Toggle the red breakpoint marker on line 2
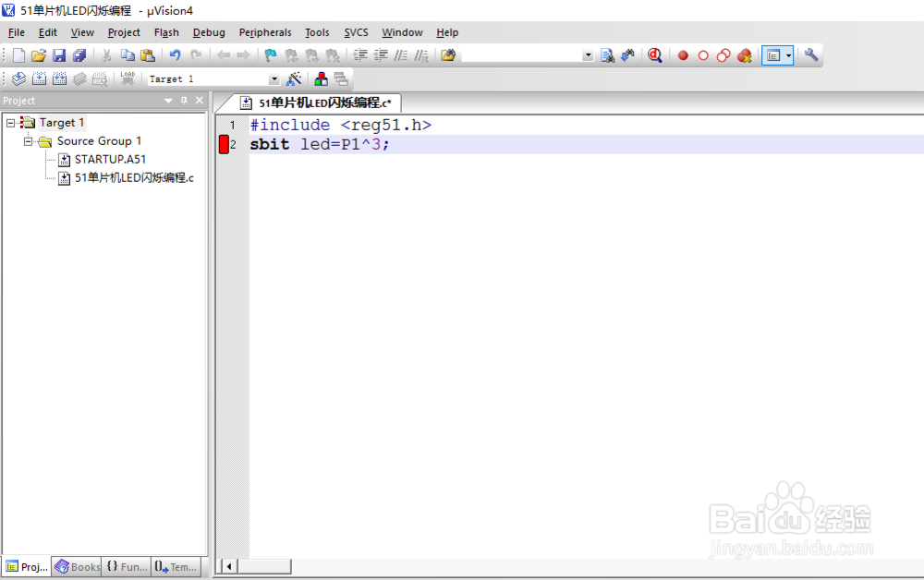924x580 pixels. 224,144
